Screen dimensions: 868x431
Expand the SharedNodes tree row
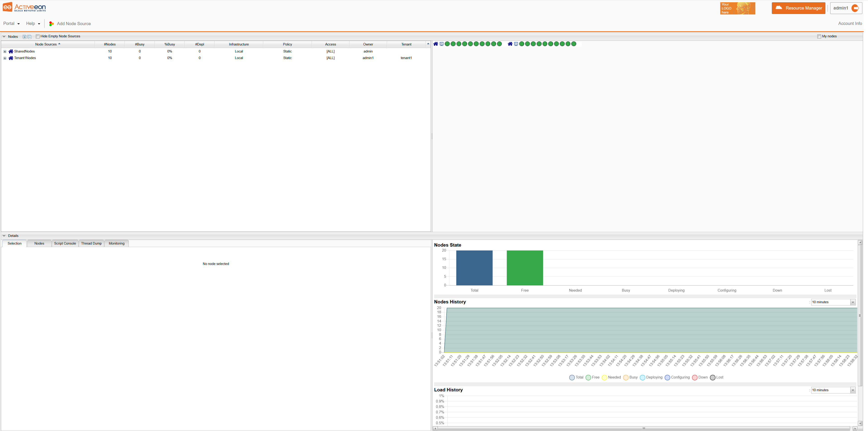(5, 52)
